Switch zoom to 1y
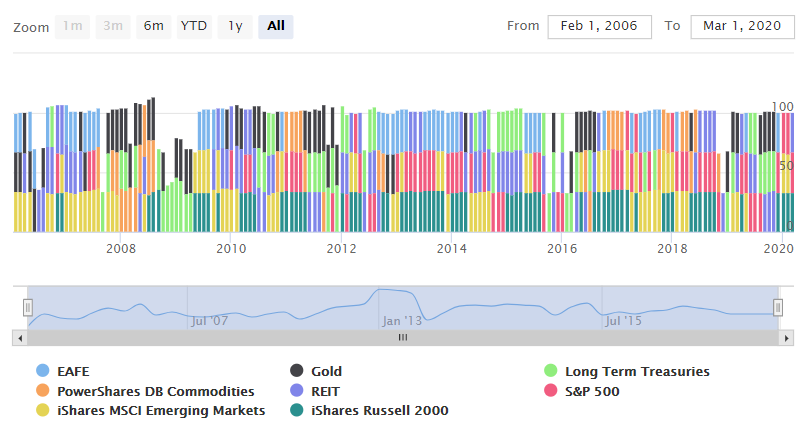The width and height of the screenshot is (810, 432). click(235, 26)
